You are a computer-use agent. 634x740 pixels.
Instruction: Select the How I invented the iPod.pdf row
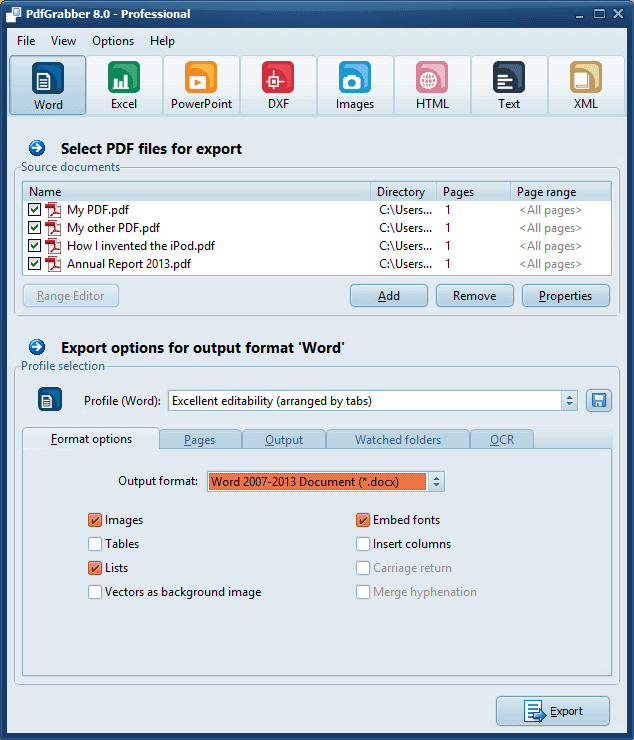click(140, 246)
